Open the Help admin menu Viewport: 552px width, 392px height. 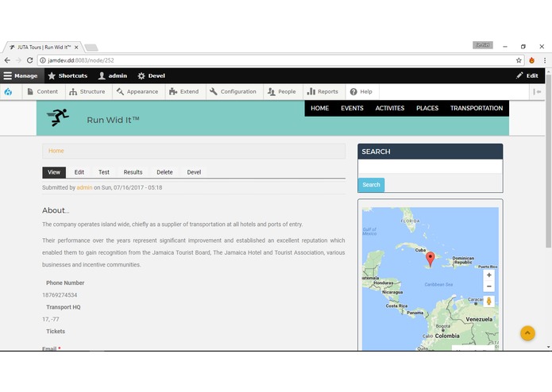(361, 92)
